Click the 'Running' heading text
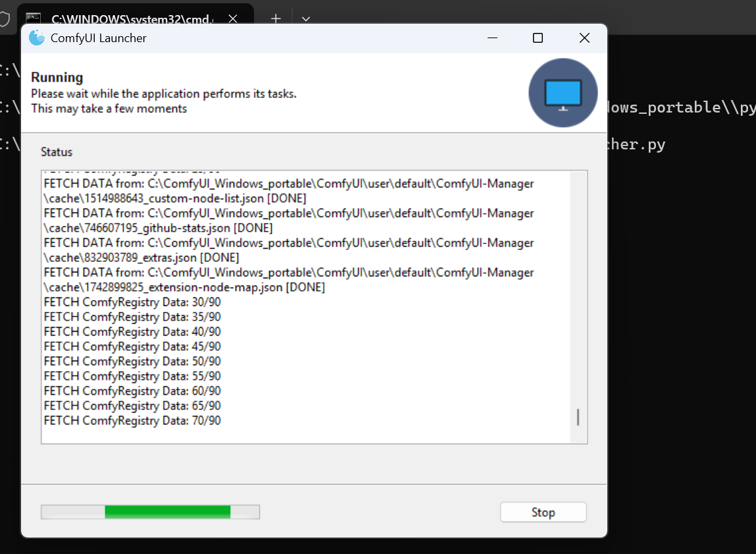Screen dimensions: 756x554 click(57, 77)
